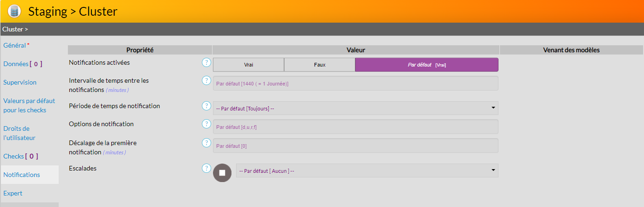Expand the notification time period dropdown
This screenshot has width=644, height=207.
point(355,109)
